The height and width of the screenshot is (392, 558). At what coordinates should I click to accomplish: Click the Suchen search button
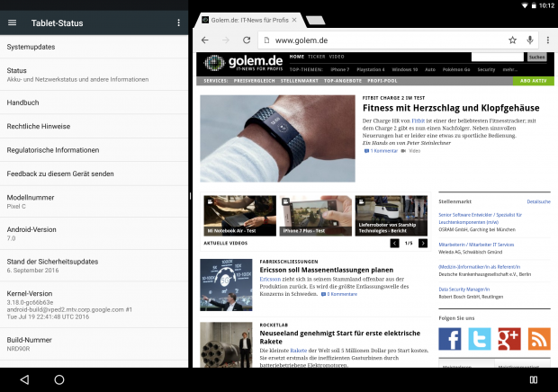(x=536, y=57)
